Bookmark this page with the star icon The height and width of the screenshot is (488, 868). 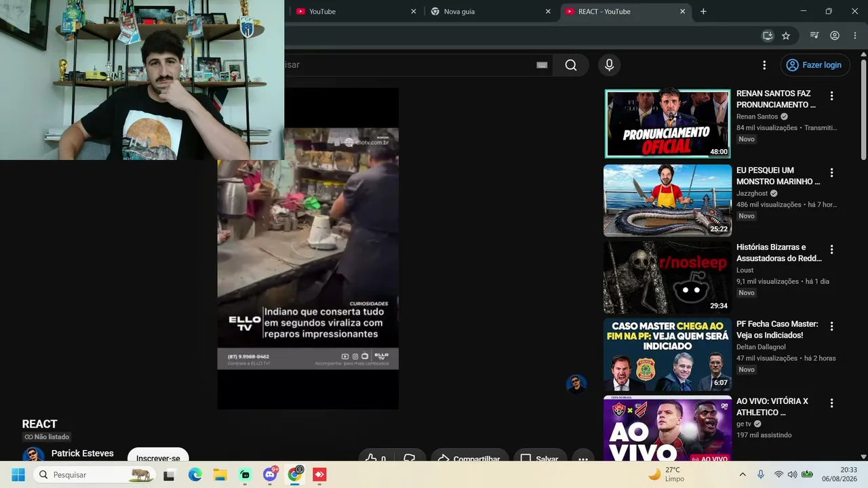point(786,36)
